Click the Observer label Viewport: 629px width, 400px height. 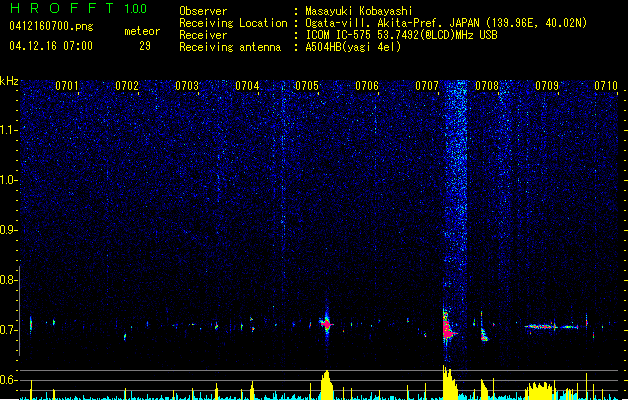pyautogui.click(x=203, y=11)
